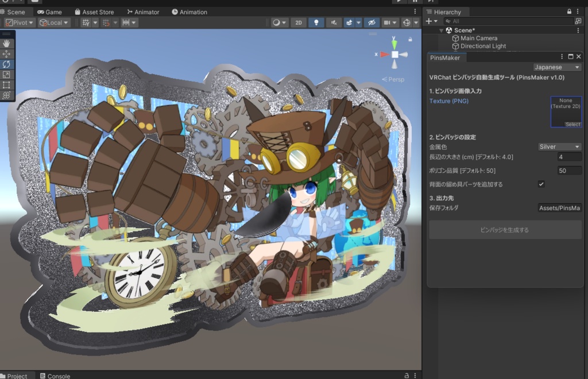Open the Local rotation dropdown
The width and height of the screenshot is (588, 379).
[x=54, y=22]
